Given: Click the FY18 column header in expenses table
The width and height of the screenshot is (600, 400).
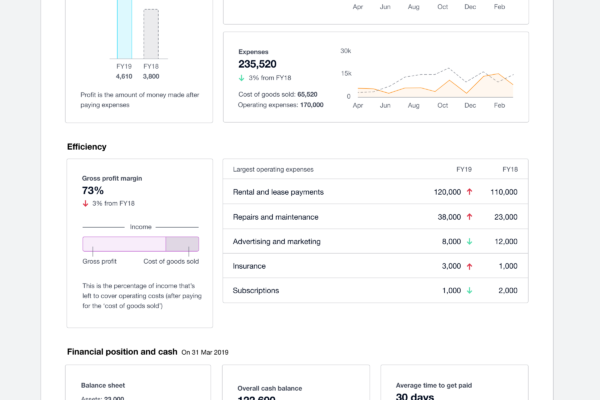Looking at the screenshot, I should coord(510,169).
